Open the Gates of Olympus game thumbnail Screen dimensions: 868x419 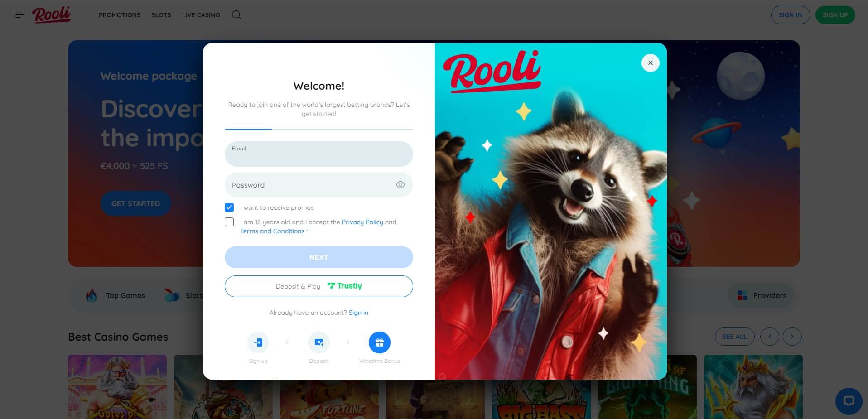(117, 387)
